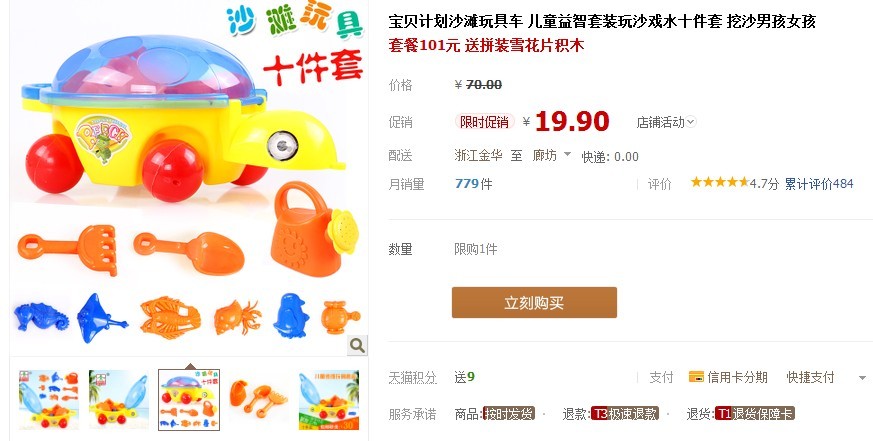This screenshot has width=873, height=441.
Task: Click the magnifier zoom icon on product image
Action: coord(357,345)
